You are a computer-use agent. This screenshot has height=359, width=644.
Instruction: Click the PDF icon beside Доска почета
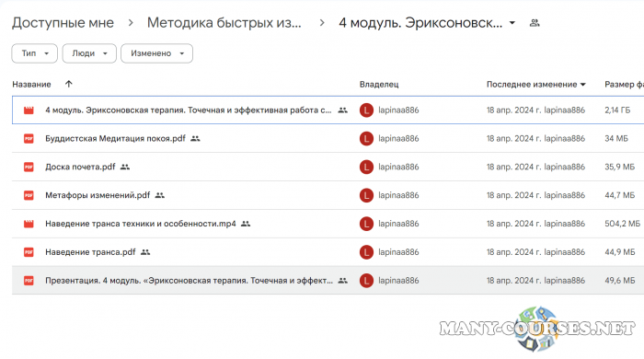(x=29, y=167)
